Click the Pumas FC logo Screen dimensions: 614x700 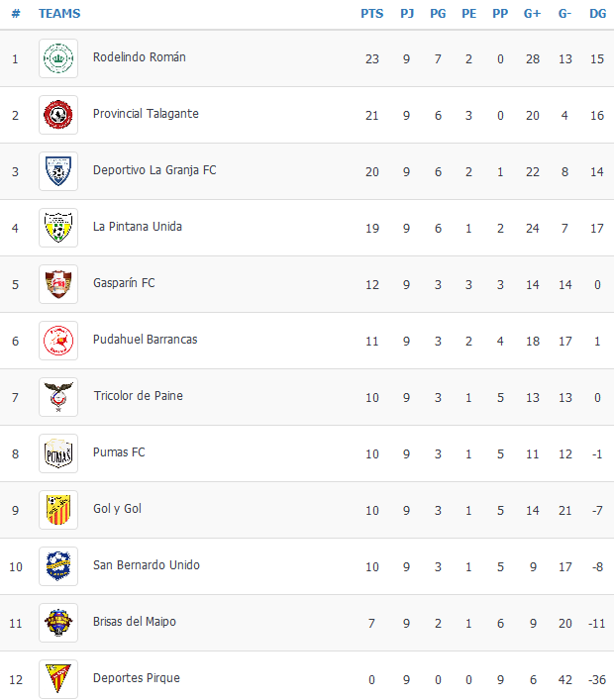pyautogui.click(x=58, y=453)
